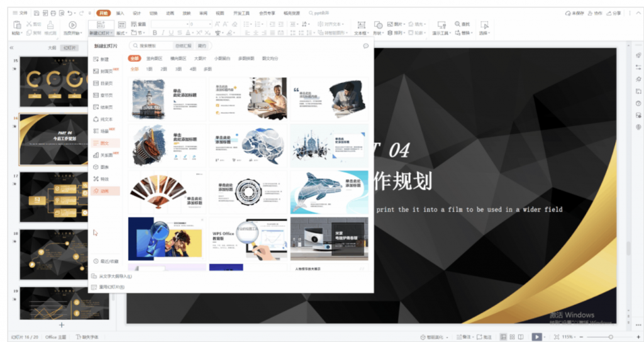Image resolution: width=644 pixels, height=342 pixels.
Task: Open the Find magnifier tool
Action: coord(463,25)
